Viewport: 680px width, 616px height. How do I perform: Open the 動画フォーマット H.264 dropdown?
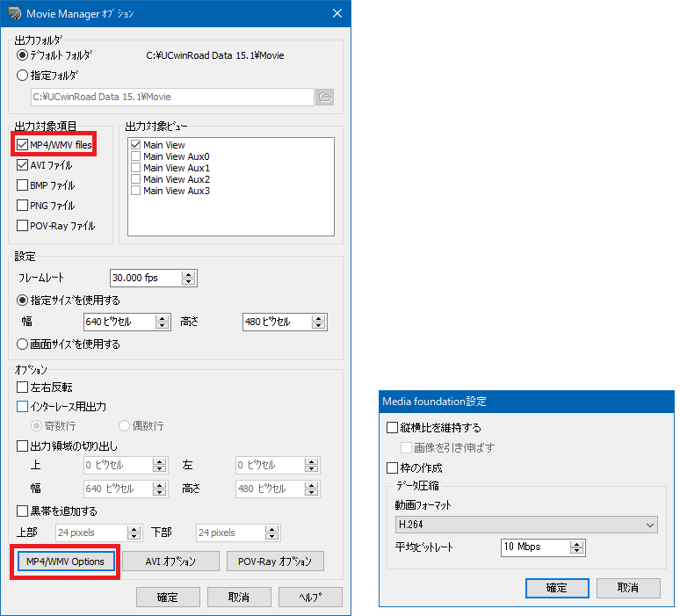click(526, 525)
